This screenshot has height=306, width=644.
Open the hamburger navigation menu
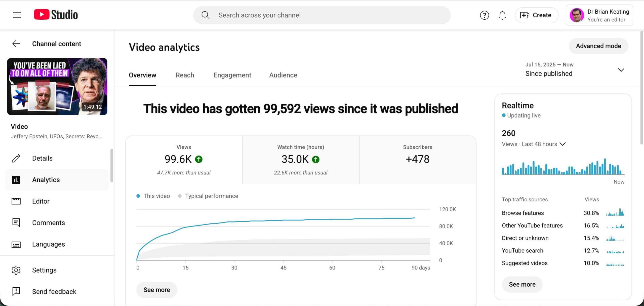(17, 15)
